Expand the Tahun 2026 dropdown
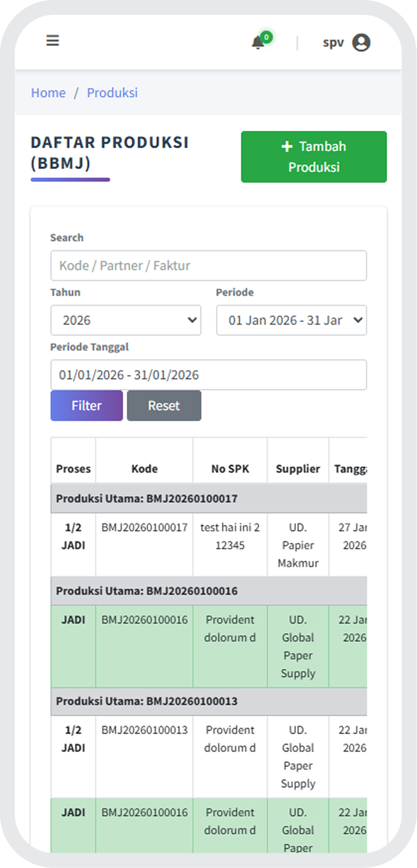 [126, 320]
